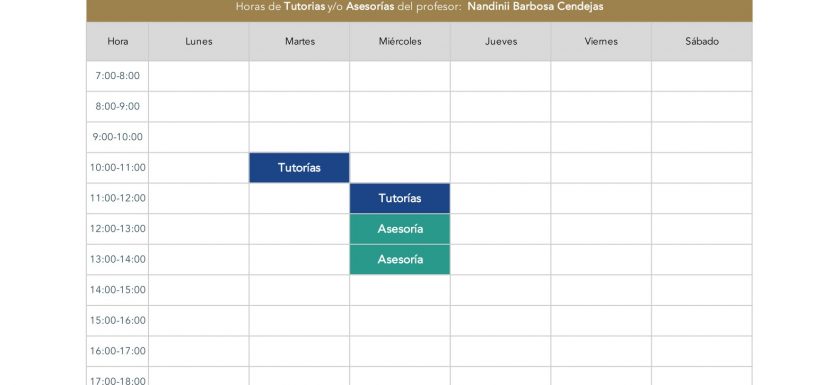Image resolution: width=840 pixels, height=385 pixels.
Task: Select the 10:00-11:00 time row label
Action: (117, 168)
